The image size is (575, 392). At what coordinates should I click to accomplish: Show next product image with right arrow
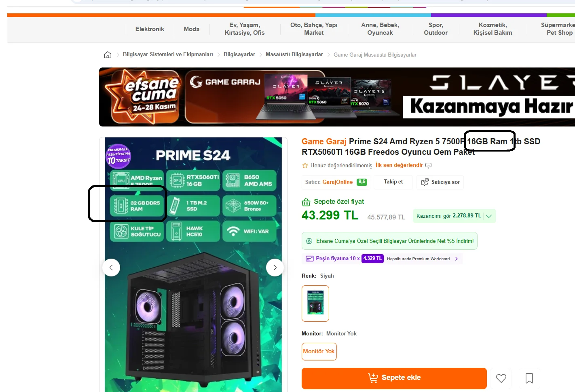click(x=275, y=268)
